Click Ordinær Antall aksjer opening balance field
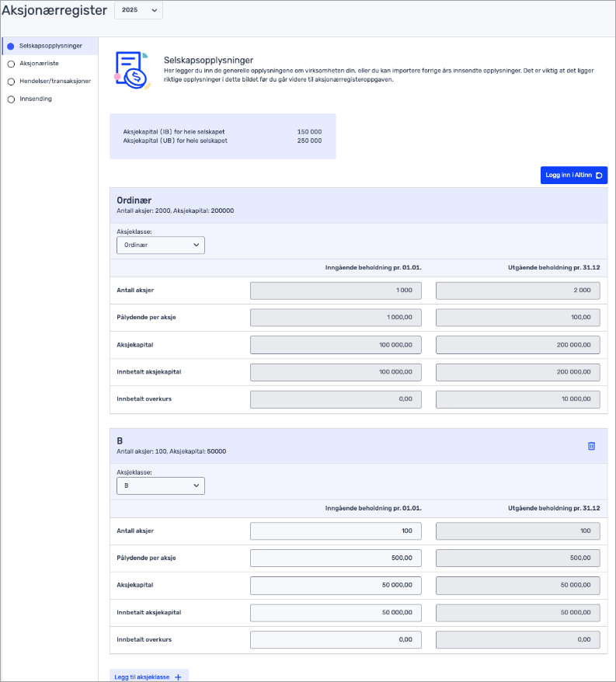The height and width of the screenshot is (682, 616). [x=336, y=291]
